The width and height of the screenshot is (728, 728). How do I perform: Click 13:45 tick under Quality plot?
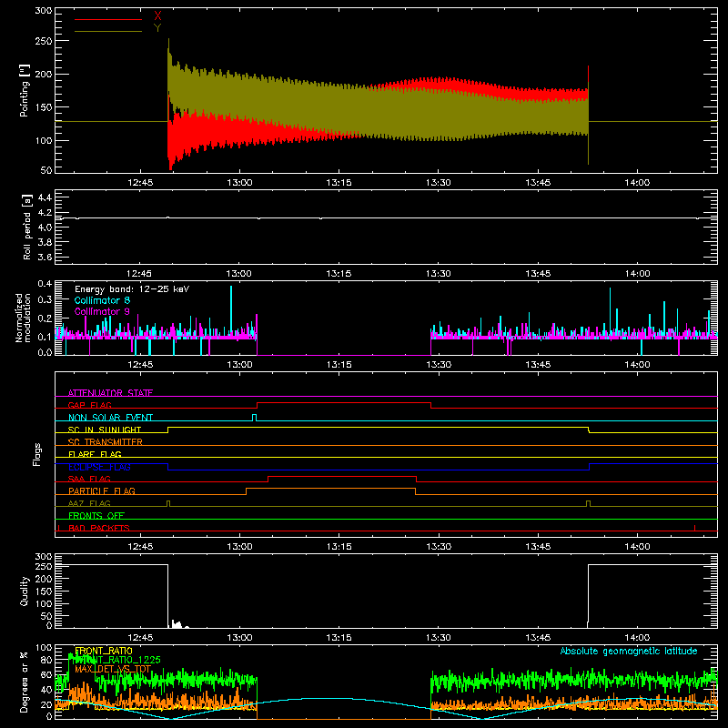pyautogui.click(x=538, y=638)
